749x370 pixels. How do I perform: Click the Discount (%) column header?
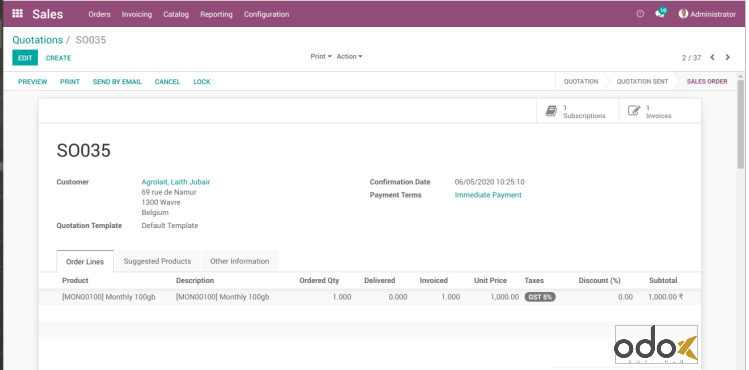tap(599, 280)
